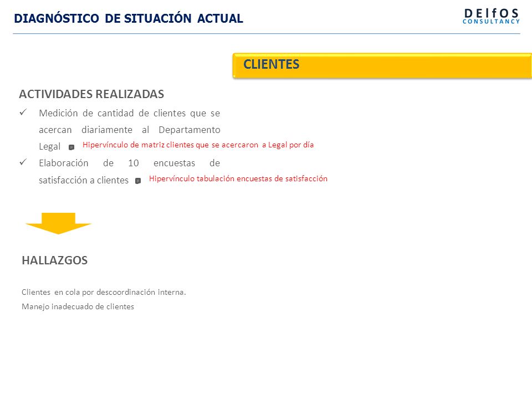This screenshot has height=399, width=532.
Task: Click the checkmark bullet beside 'Elaboración de 10 encuestas'
Action: tap(23, 162)
